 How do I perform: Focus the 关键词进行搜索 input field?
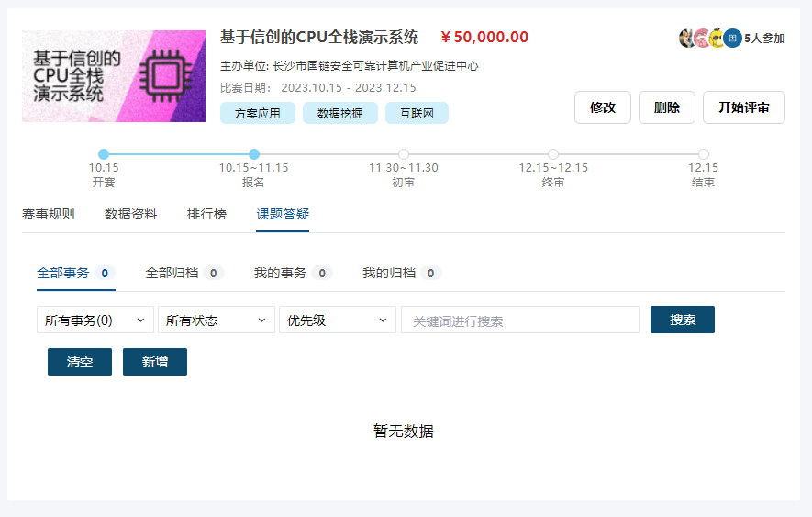[520, 320]
